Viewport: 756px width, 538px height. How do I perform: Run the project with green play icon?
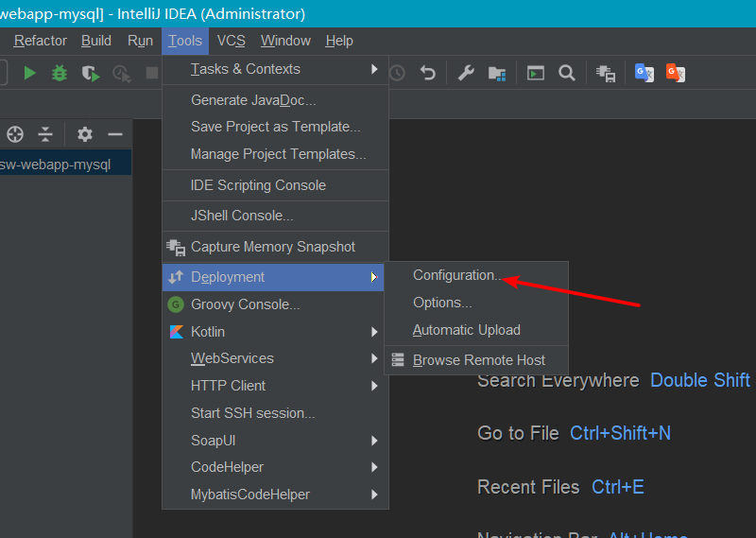pos(30,74)
